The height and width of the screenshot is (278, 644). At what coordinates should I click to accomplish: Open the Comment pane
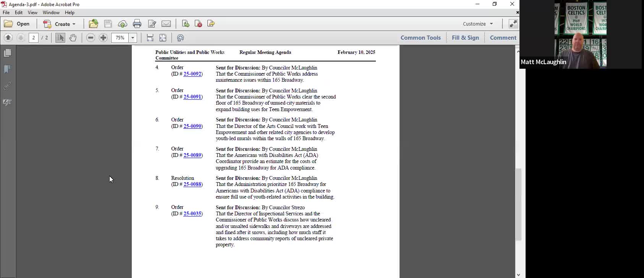coord(503,37)
